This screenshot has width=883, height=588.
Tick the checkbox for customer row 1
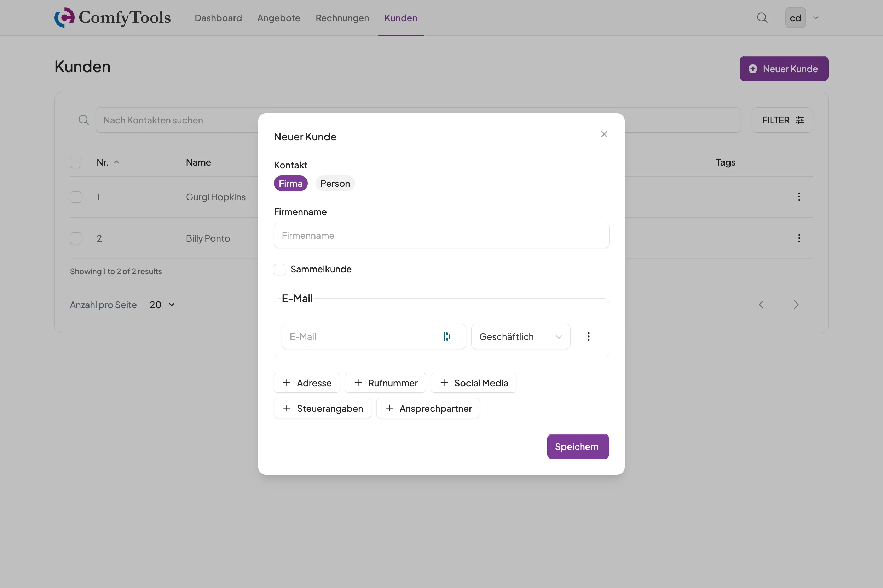point(76,197)
